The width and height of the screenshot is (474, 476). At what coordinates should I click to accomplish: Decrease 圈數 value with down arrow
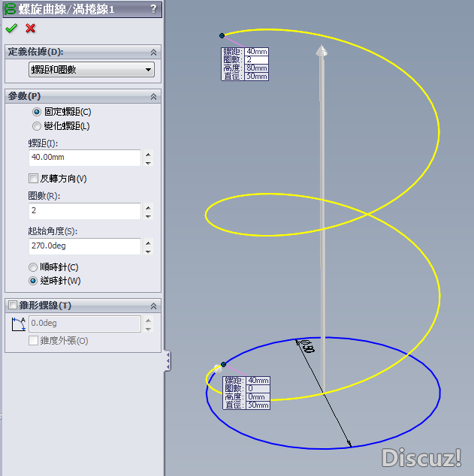tap(148, 216)
